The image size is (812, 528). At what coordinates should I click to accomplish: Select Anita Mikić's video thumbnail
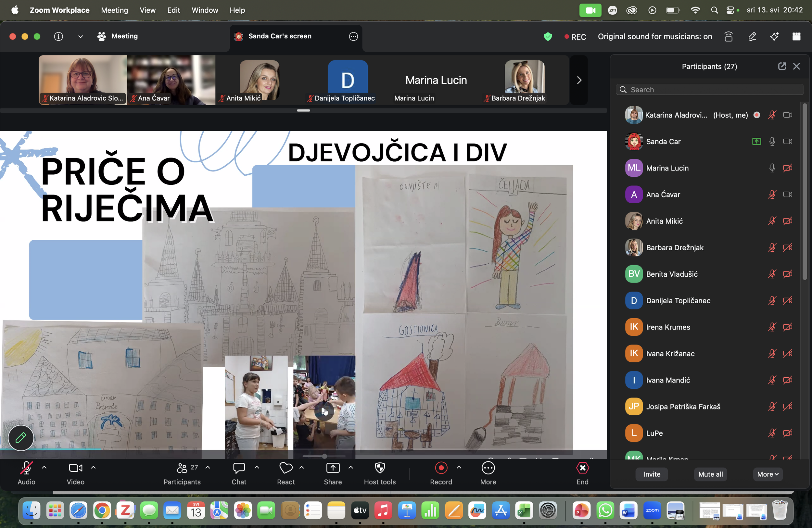tap(259, 80)
